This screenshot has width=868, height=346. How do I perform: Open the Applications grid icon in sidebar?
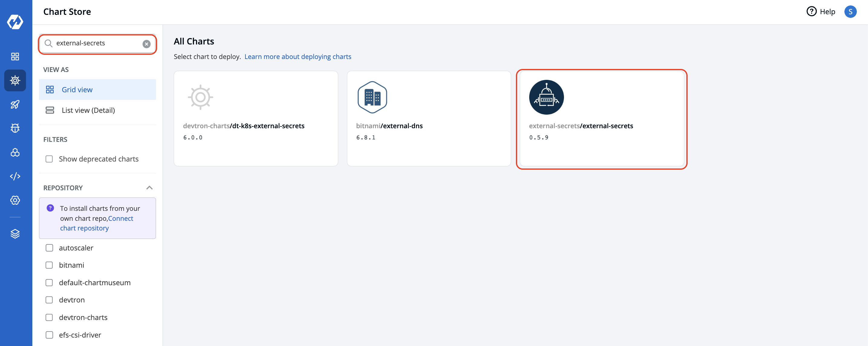pos(15,56)
